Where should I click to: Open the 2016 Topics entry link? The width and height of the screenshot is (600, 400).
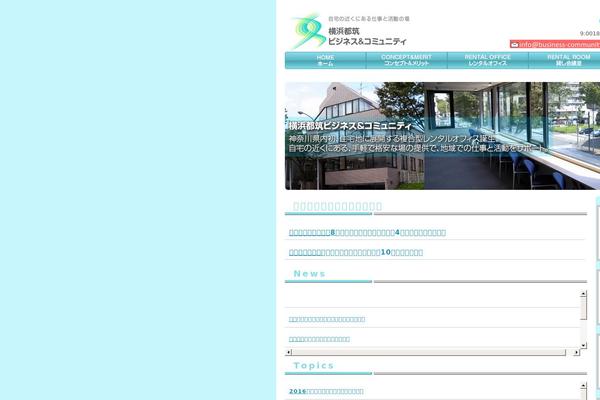(x=326, y=391)
